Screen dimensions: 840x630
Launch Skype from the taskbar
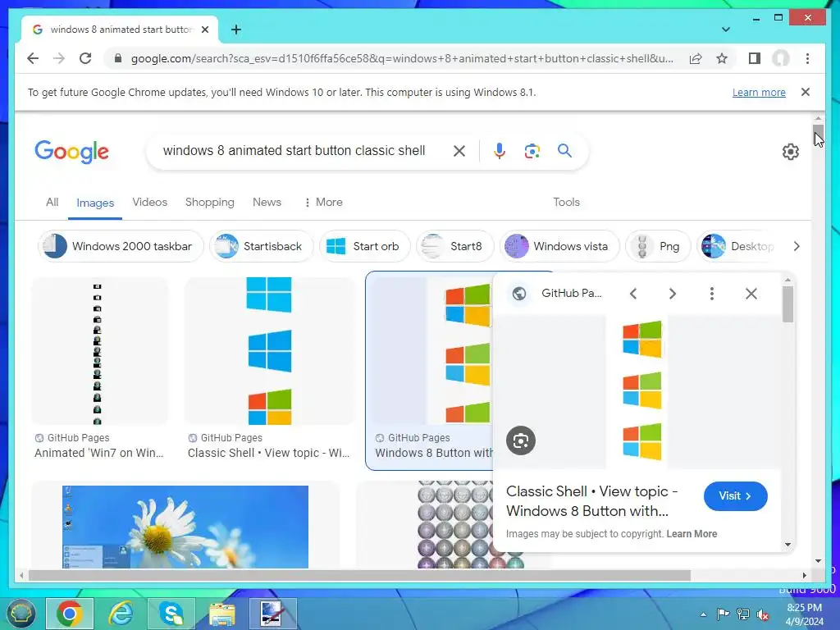[171, 614]
